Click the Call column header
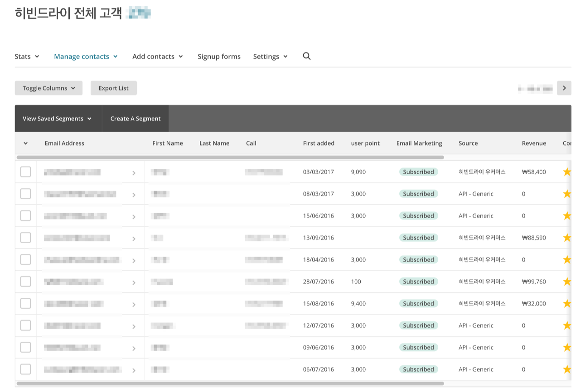 coord(251,143)
